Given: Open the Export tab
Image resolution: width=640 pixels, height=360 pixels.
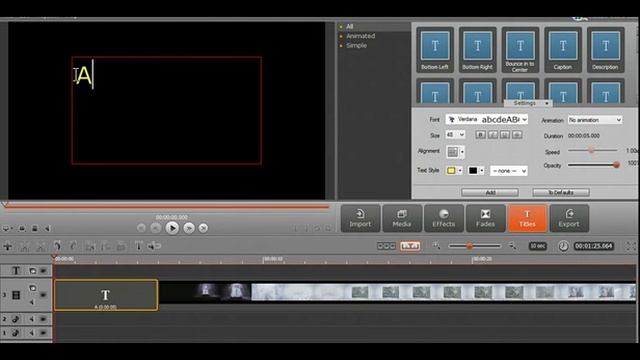Looking at the screenshot, I should pyautogui.click(x=569, y=218).
